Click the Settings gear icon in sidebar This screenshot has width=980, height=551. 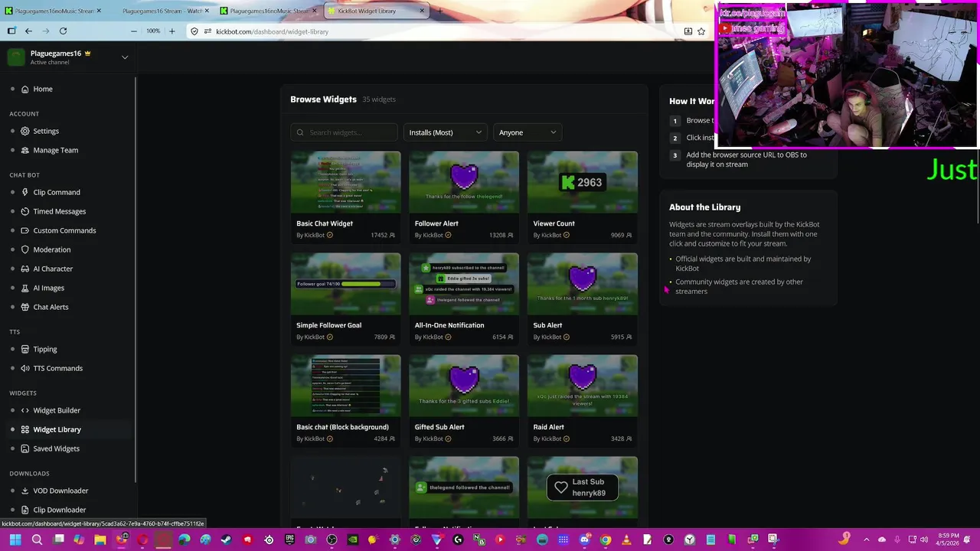click(25, 131)
